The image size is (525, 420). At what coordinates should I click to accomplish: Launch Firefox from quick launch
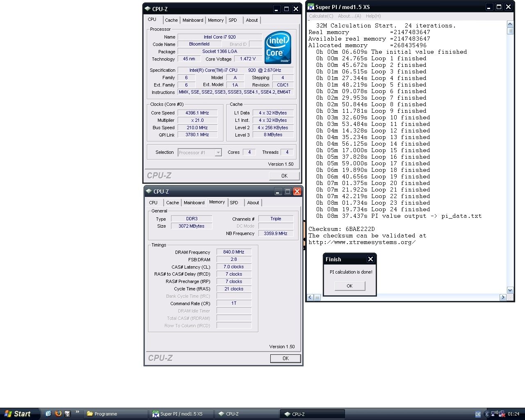click(58, 414)
